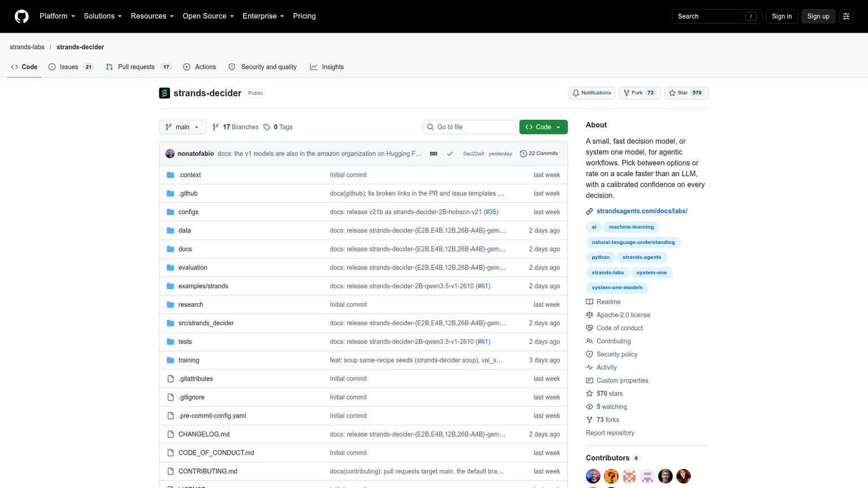Switch to the Issues tab
The image size is (868, 488).
(71, 67)
